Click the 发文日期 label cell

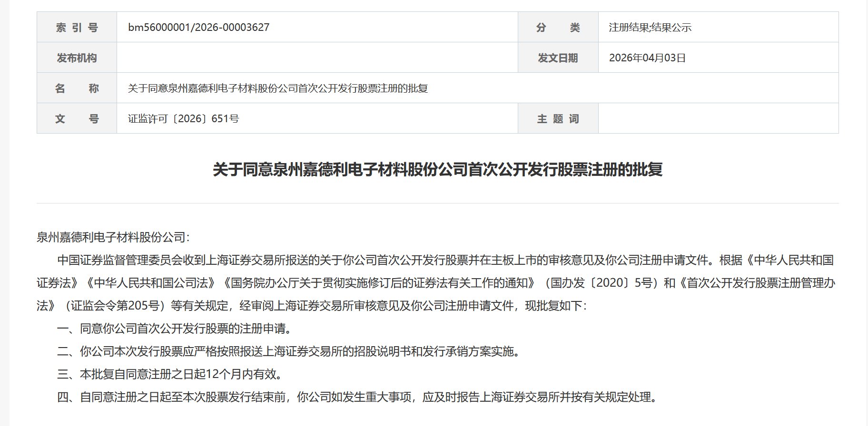(558, 58)
